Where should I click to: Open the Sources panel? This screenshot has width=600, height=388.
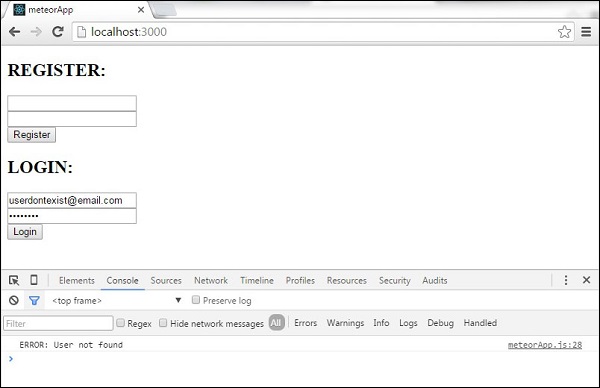pyautogui.click(x=166, y=280)
